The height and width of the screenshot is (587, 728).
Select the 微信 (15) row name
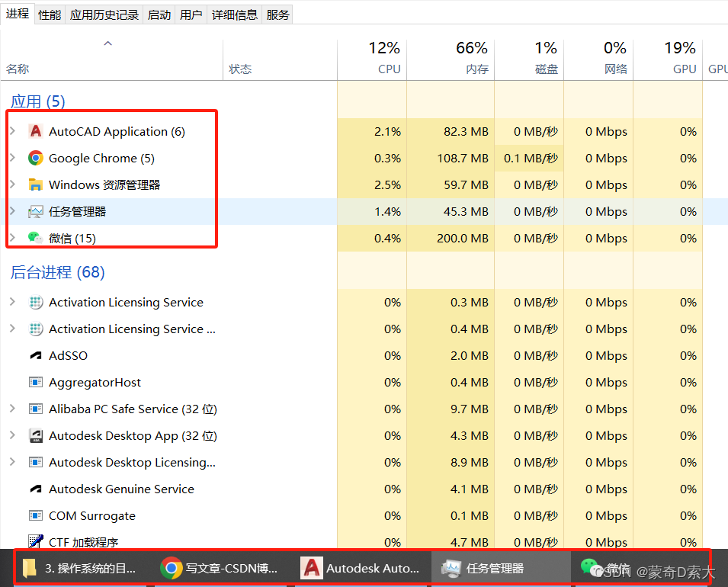pyautogui.click(x=72, y=239)
